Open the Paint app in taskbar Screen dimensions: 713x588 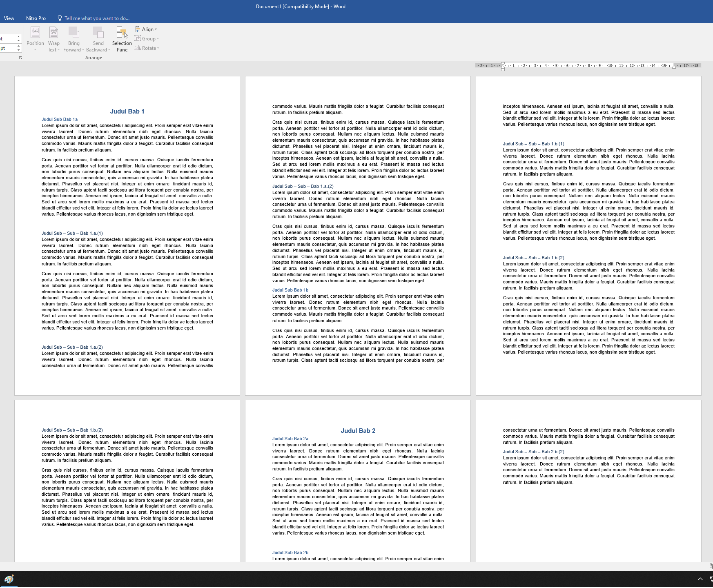pyautogui.click(x=9, y=579)
